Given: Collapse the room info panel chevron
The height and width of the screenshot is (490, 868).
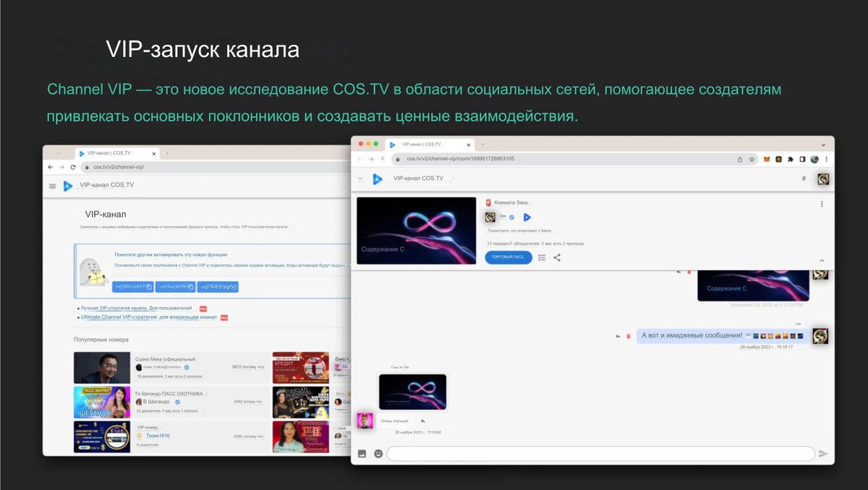Looking at the screenshot, I should (822, 261).
